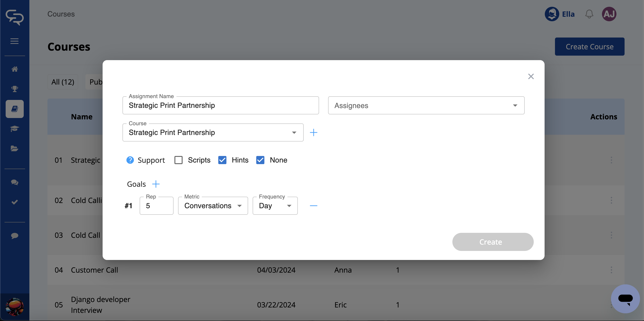This screenshot has height=321, width=644.
Task: Click the Courses breadcrumb at top
Action: coord(61,14)
